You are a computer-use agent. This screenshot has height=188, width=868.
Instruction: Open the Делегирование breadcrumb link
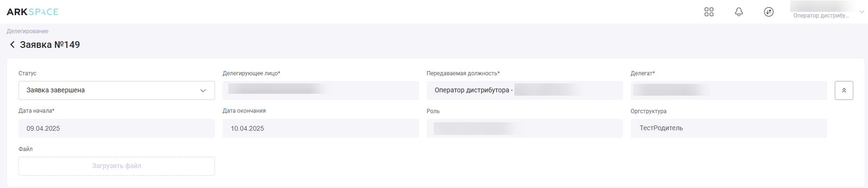tap(28, 31)
